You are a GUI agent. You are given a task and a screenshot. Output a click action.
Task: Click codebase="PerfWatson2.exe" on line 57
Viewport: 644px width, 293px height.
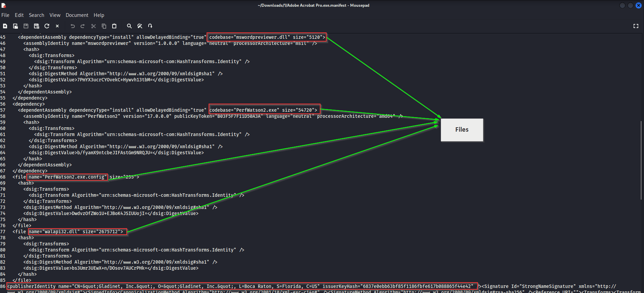[x=244, y=110]
